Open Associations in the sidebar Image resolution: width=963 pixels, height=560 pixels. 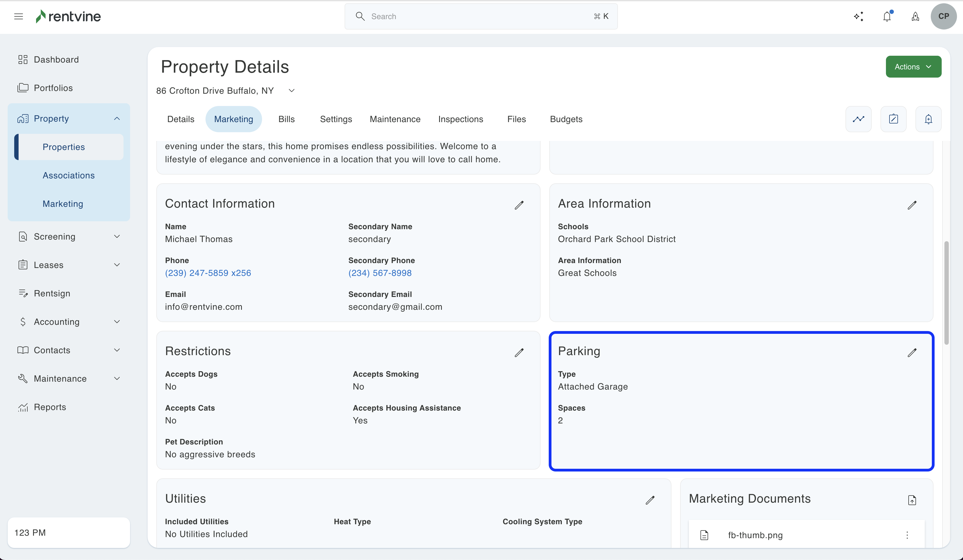coord(69,175)
